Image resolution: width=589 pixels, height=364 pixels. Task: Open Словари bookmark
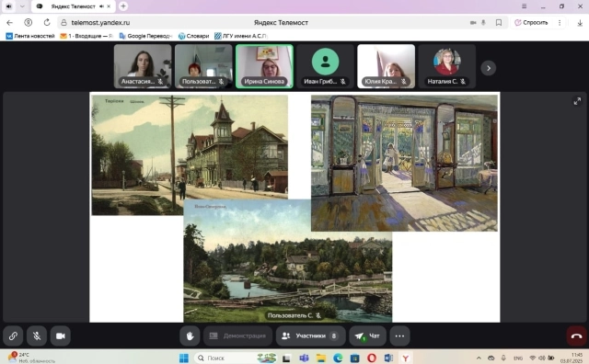pyautogui.click(x=193, y=36)
